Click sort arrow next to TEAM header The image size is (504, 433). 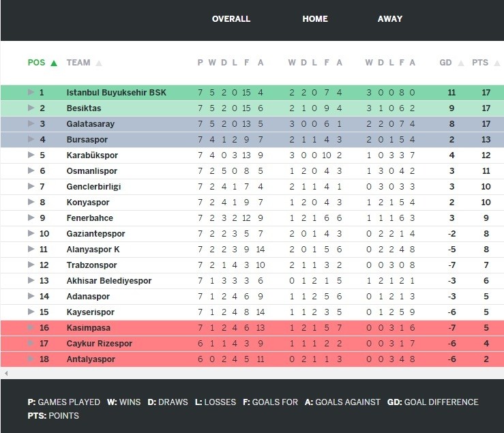pos(99,63)
